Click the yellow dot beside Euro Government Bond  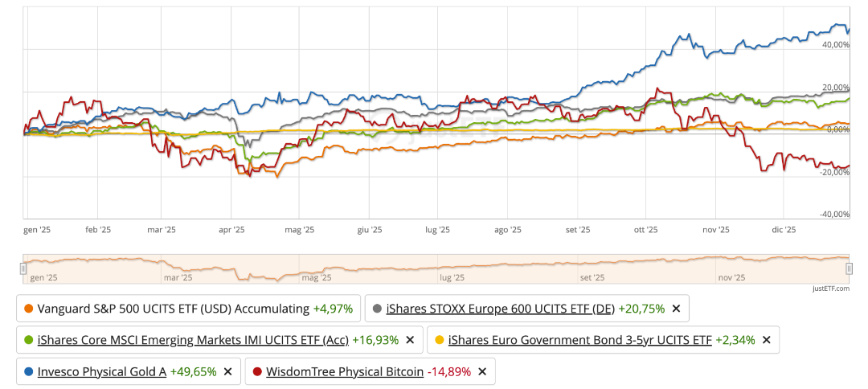440,340
